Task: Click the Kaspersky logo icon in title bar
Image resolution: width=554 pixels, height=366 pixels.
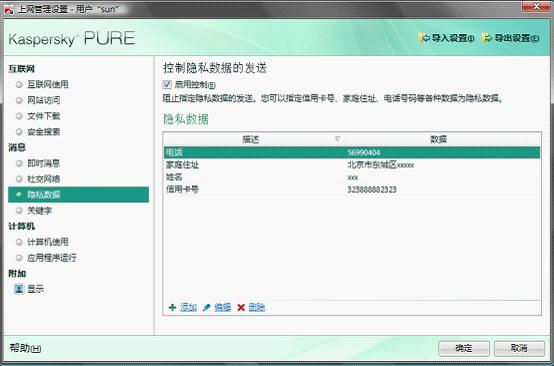Action: (x=8, y=9)
